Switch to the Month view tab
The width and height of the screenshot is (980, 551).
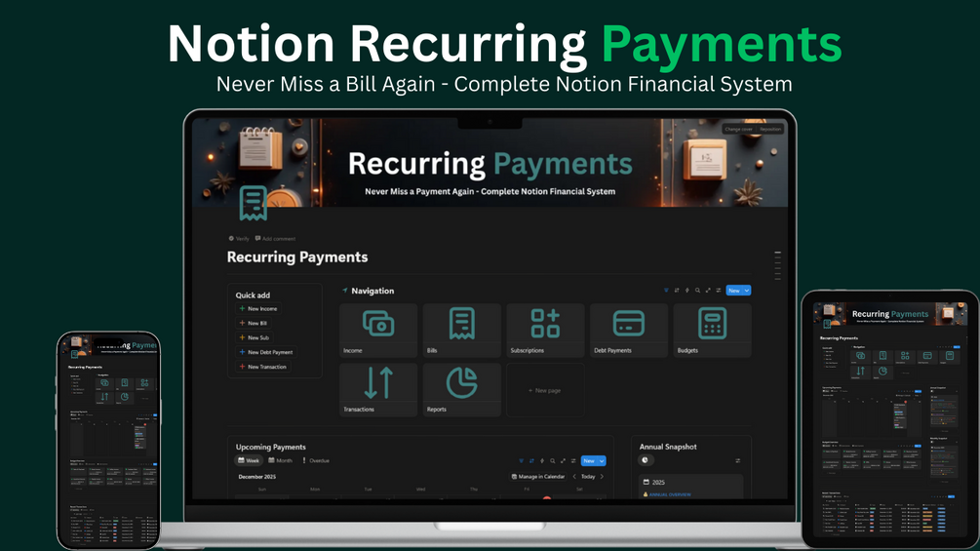(x=280, y=460)
